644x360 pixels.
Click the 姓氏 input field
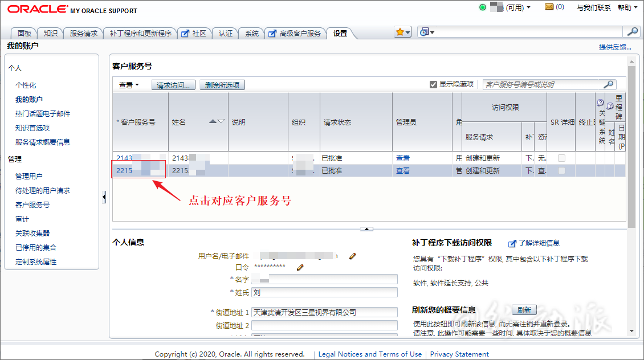324,292
